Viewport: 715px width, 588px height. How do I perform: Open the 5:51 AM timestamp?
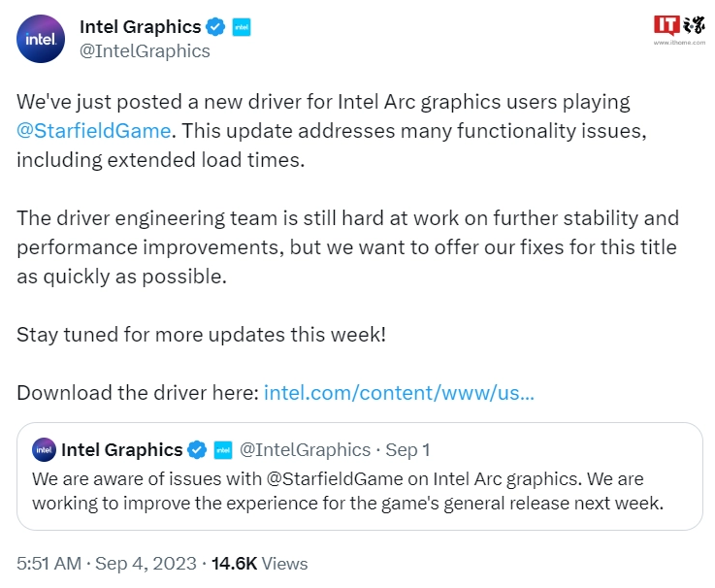[x=49, y=564]
